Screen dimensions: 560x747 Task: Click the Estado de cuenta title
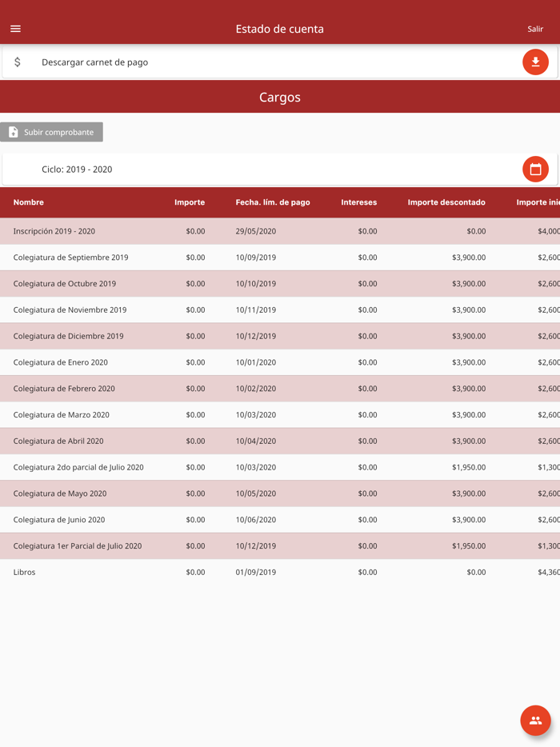[x=280, y=29]
